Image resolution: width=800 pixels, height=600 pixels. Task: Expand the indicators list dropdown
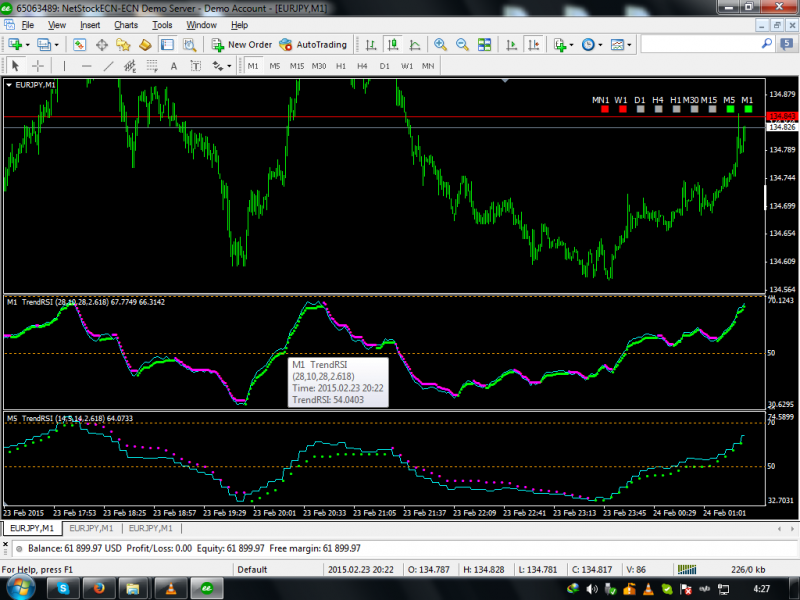point(571,44)
